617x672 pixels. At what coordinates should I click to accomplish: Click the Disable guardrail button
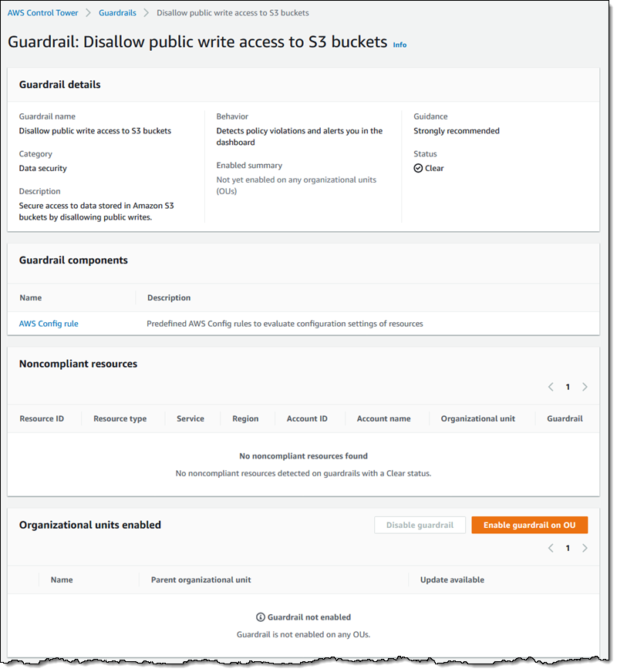click(x=420, y=526)
